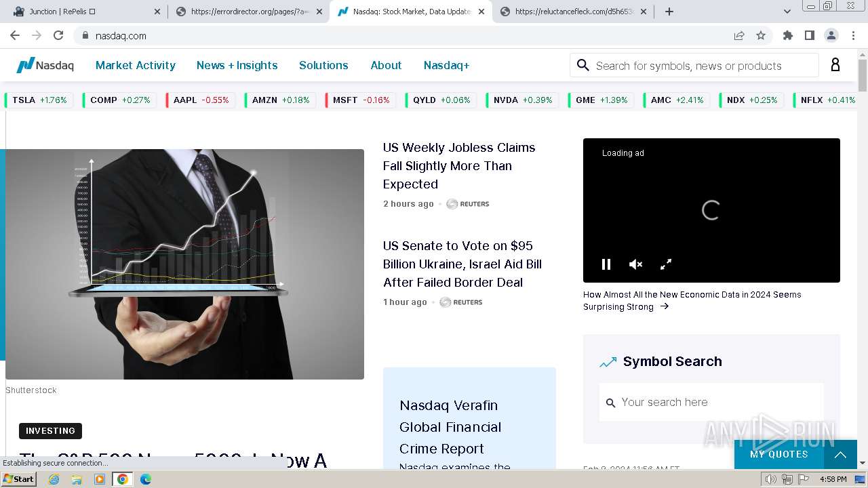Reload the page

pos(58,35)
